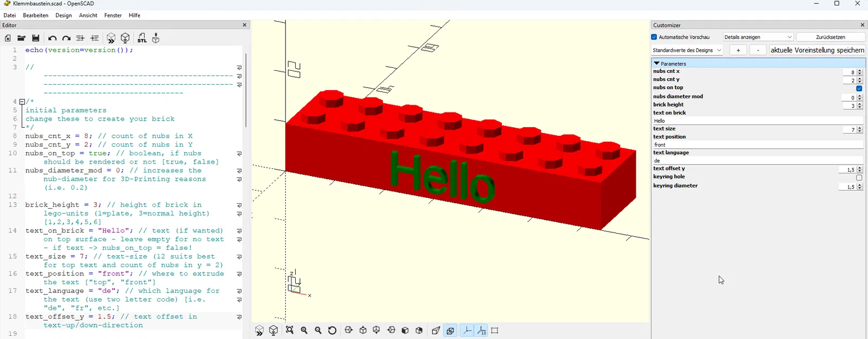
Task: Uncheck the Automatische Vorschau checkbox
Action: (x=654, y=37)
